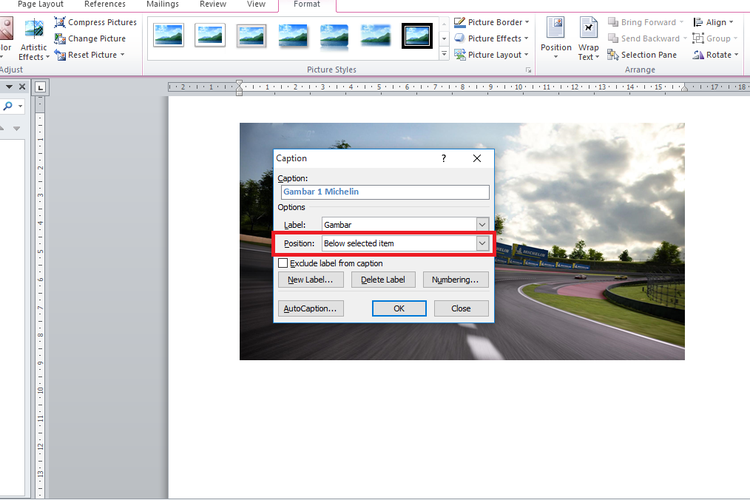Open Artistic Effects gallery

pyautogui.click(x=33, y=39)
